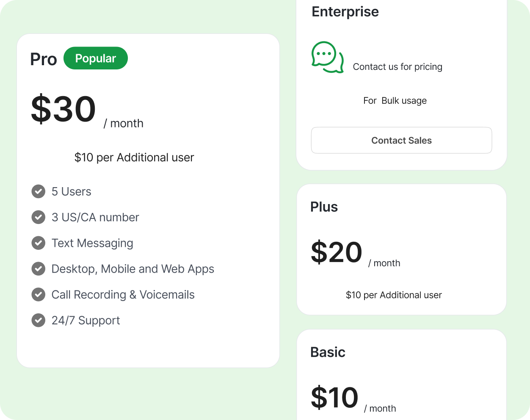Image resolution: width=530 pixels, height=420 pixels.
Task: Click the $30 Pro price
Action: click(x=63, y=109)
